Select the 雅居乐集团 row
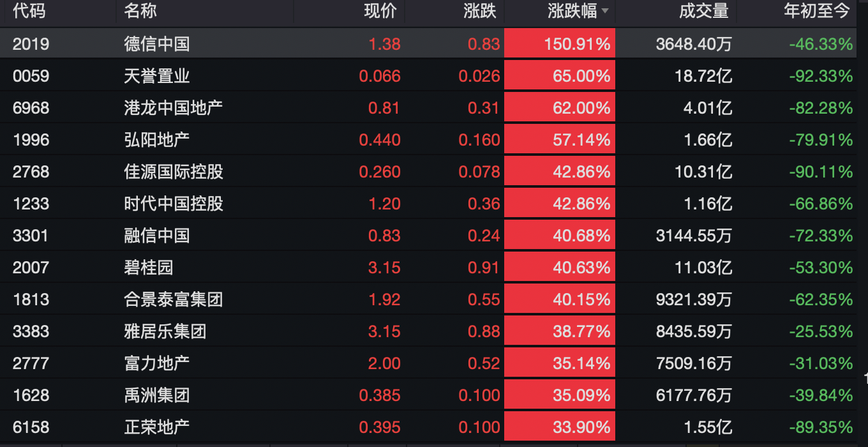Image resolution: width=868 pixels, height=447 pixels. pos(165,331)
